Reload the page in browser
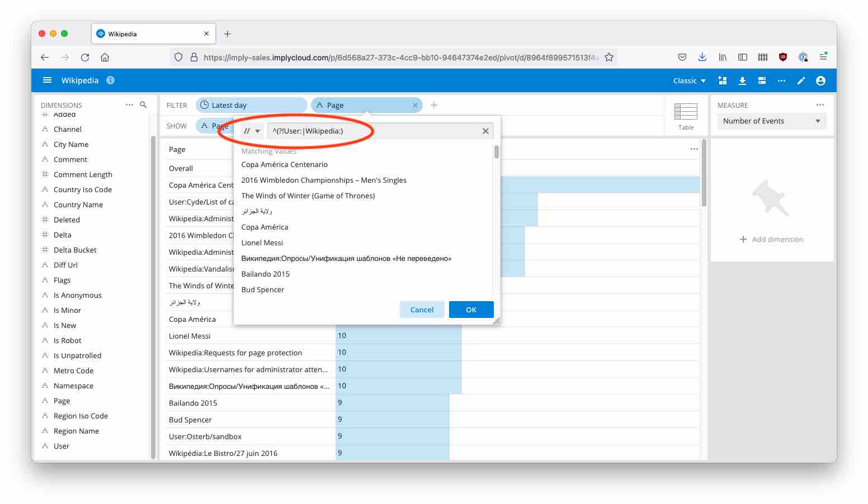This screenshot has width=868, height=504. pos(85,57)
